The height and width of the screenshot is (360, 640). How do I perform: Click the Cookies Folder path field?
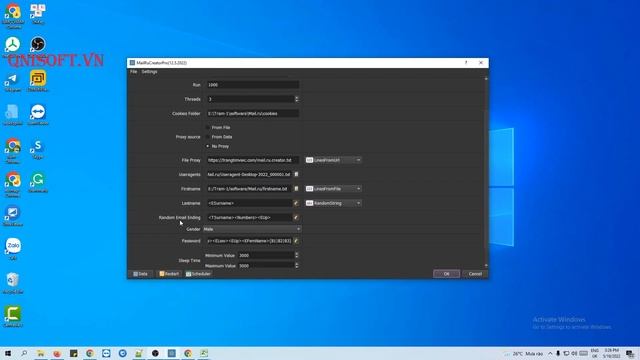click(252, 113)
